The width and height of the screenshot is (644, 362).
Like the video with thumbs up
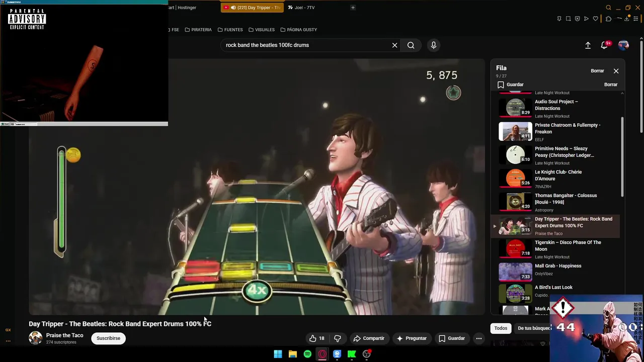317,338
